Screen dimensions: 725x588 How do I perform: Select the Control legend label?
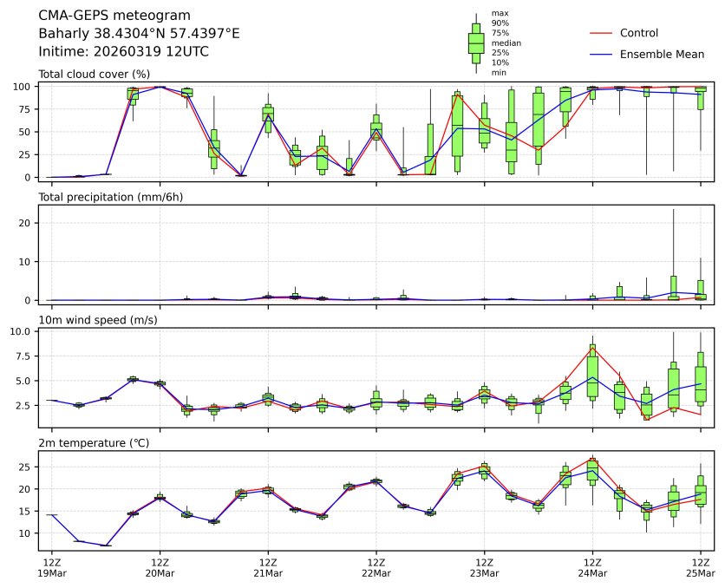point(639,33)
